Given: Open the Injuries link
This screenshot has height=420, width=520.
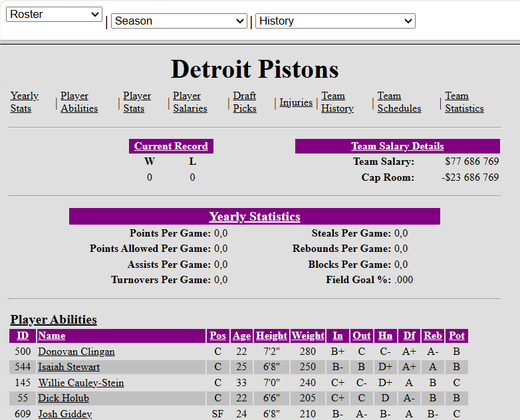Looking at the screenshot, I should pos(296,102).
